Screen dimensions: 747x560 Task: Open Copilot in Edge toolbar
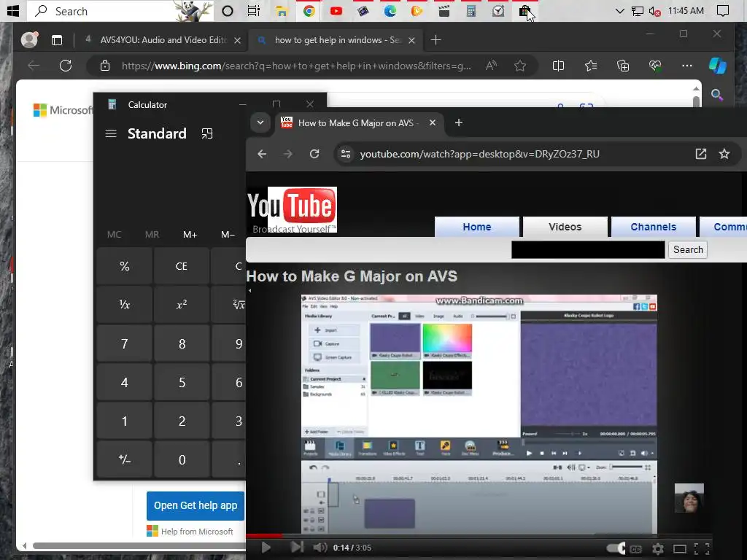tap(717, 66)
